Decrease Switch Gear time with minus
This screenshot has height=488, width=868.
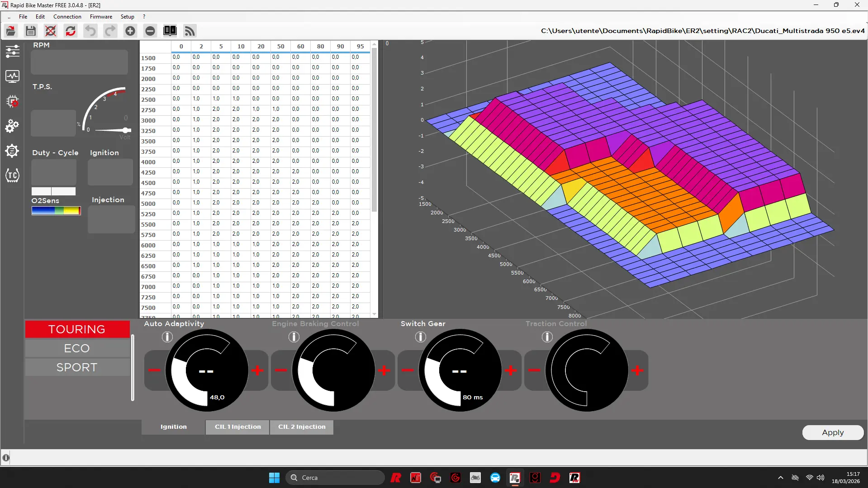pos(408,370)
